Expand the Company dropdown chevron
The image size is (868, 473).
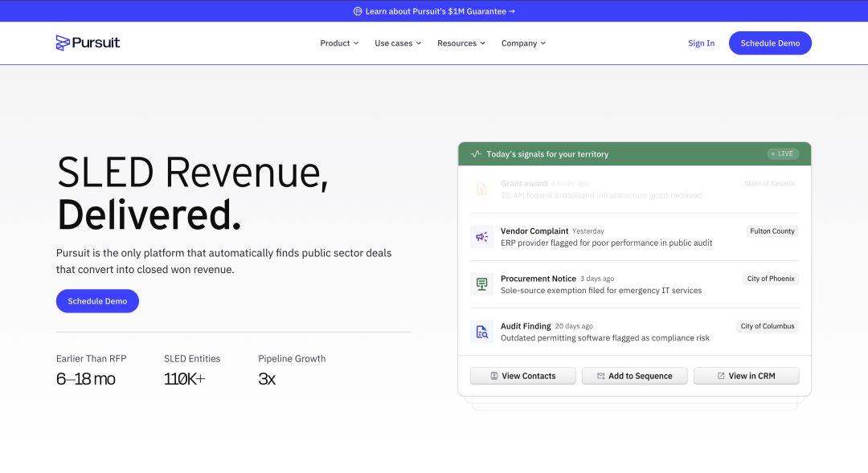[543, 43]
